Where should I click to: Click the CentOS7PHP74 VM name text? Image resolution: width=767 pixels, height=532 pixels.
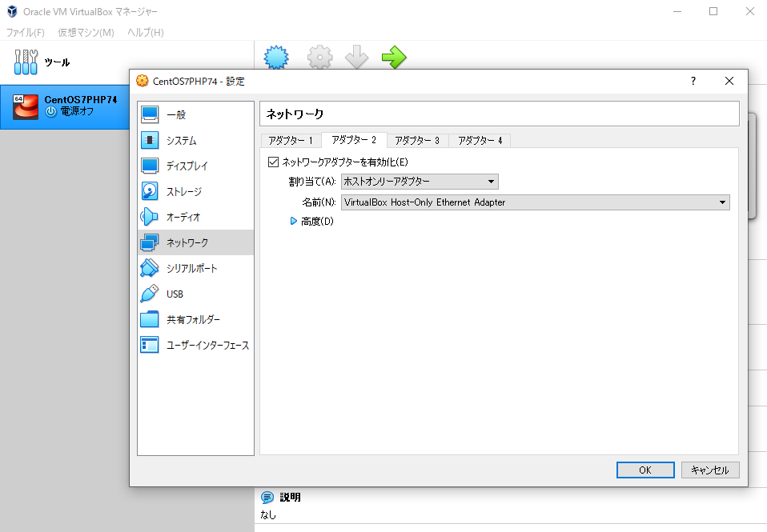coord(81,99)
